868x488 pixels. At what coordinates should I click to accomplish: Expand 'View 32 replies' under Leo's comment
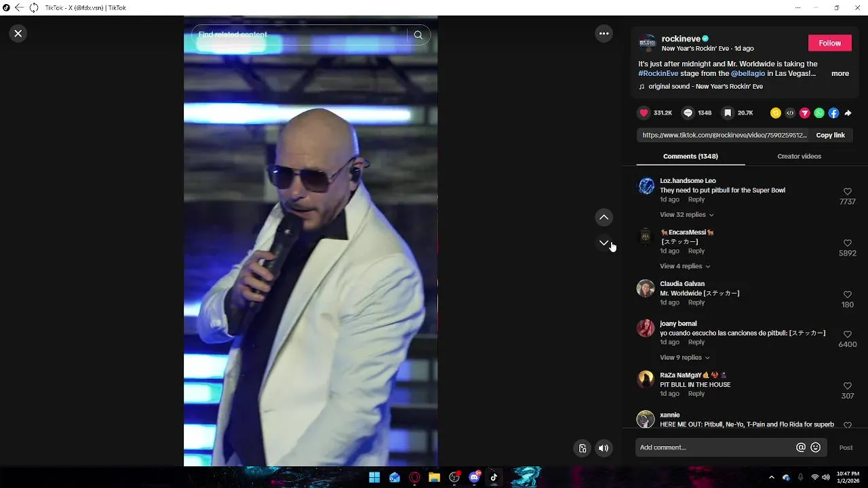pyautogui.click(x=686, y=215)
